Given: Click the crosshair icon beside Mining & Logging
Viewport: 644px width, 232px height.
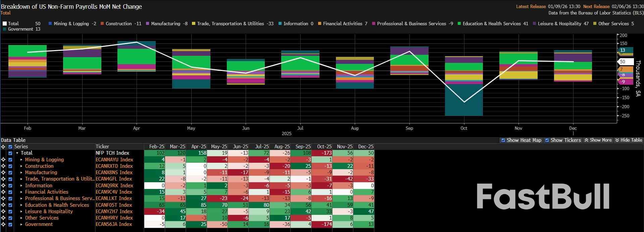Looking at the screenshot, I should point(3,160).
